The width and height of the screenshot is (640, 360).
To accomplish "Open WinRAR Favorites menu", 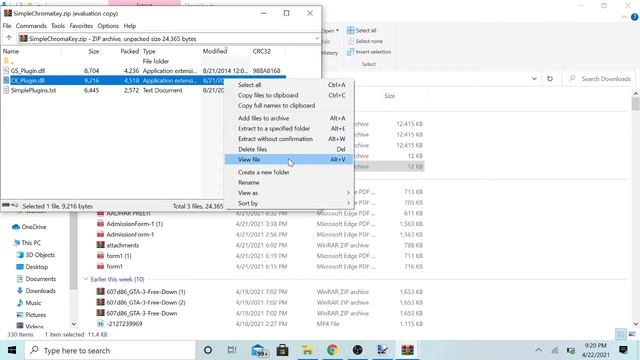I will pyautogui.click(x=81, y=26).
